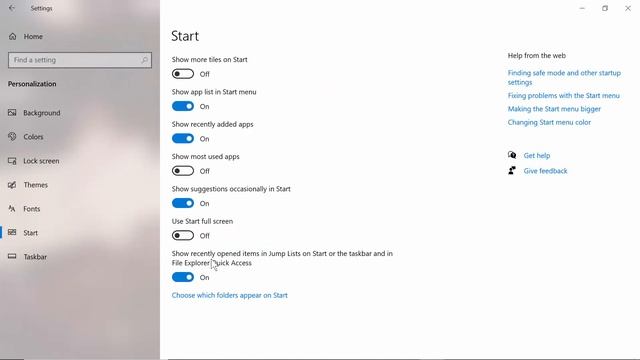
Task: Click the Personalization section label
Action: tap(32, 84)
